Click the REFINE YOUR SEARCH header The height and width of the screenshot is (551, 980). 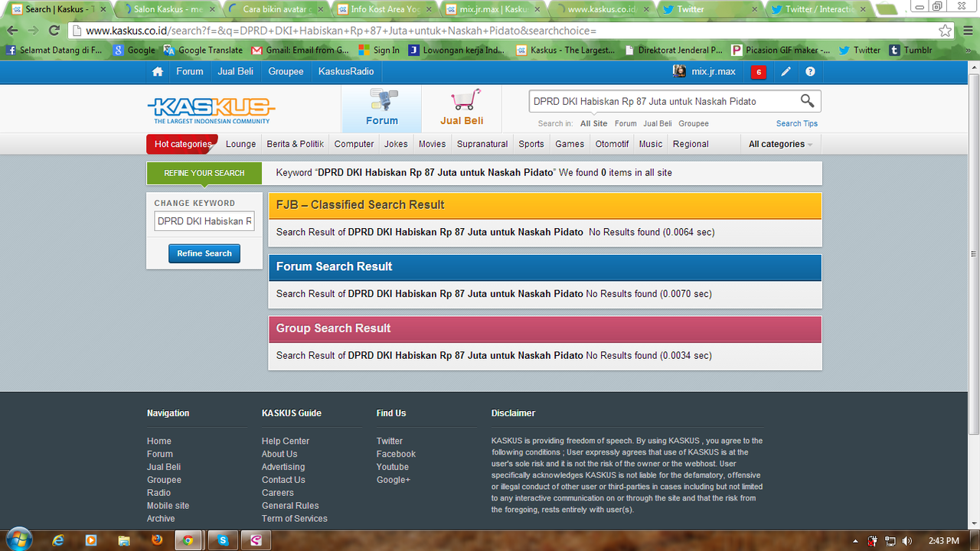(x=204, y=173)
